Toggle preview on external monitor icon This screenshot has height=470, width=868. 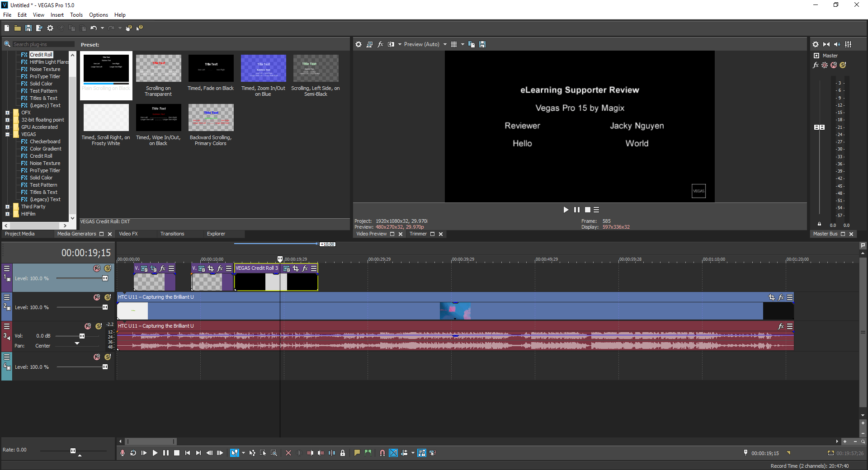369,44
